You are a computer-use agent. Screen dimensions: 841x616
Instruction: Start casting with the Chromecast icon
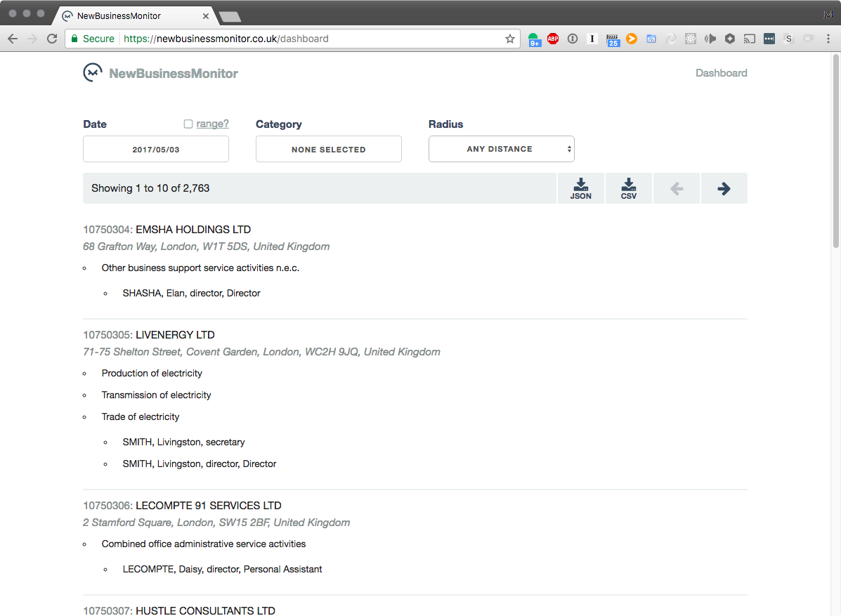[749, 39]
